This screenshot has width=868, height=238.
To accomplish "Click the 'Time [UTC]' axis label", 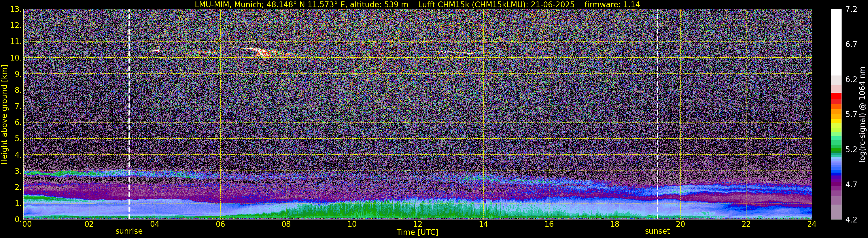I will (417, 232).
